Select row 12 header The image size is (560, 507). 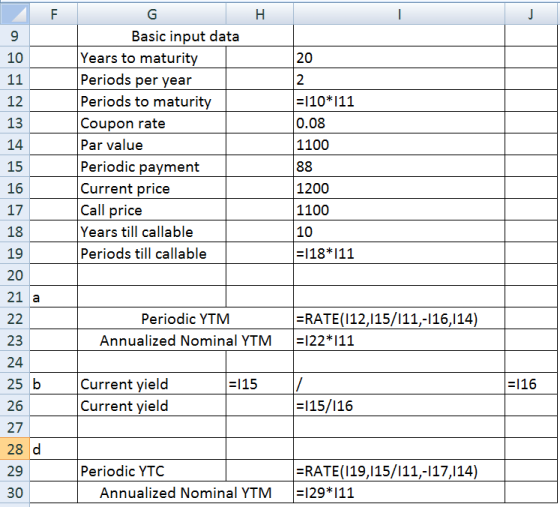(15, 101)
